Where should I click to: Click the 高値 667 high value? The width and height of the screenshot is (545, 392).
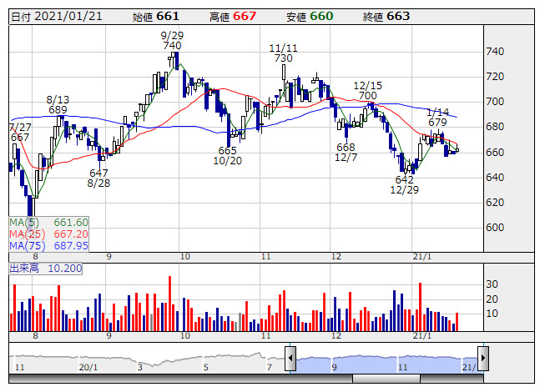click(x=233, y=17)
